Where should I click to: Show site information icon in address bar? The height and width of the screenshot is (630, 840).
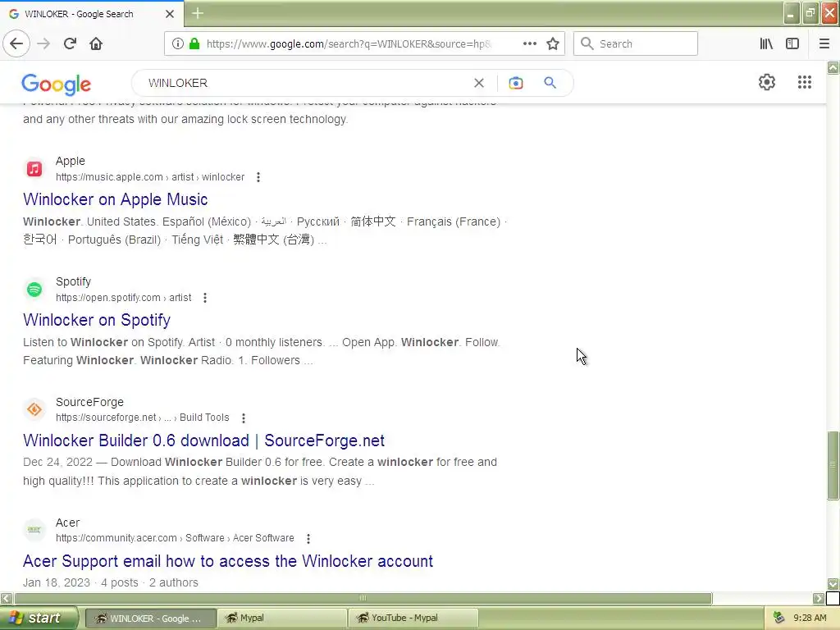(178, 43)
